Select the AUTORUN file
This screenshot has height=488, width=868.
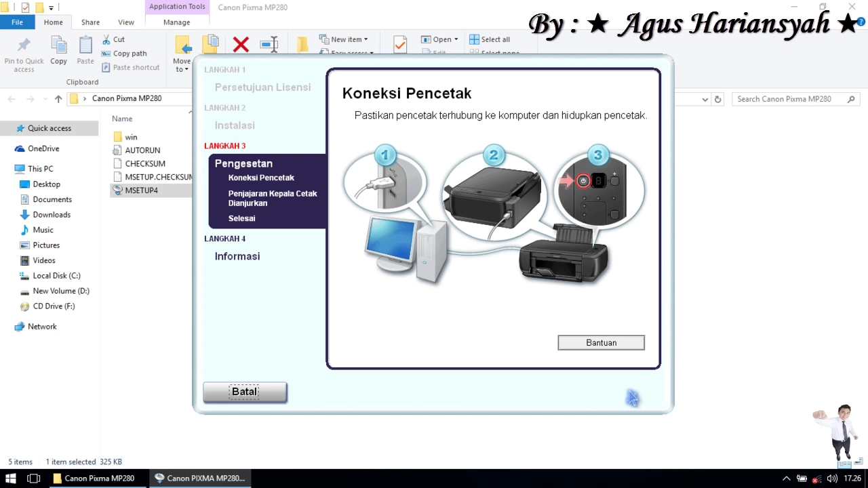[142, 150]
